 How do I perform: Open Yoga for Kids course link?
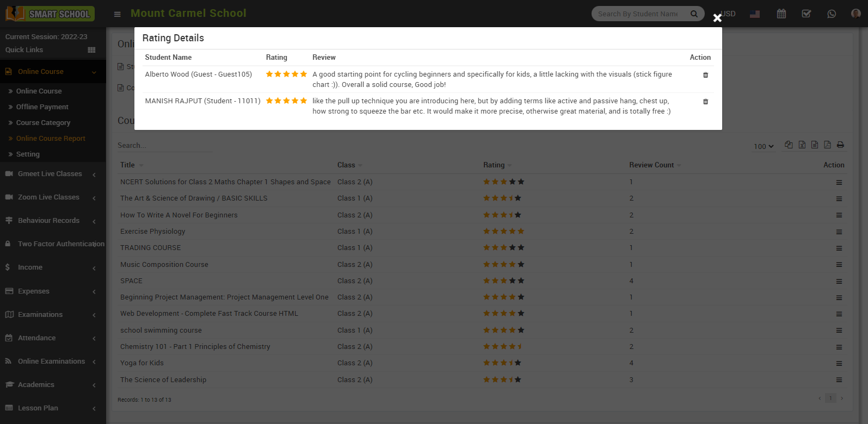[142, 363]
